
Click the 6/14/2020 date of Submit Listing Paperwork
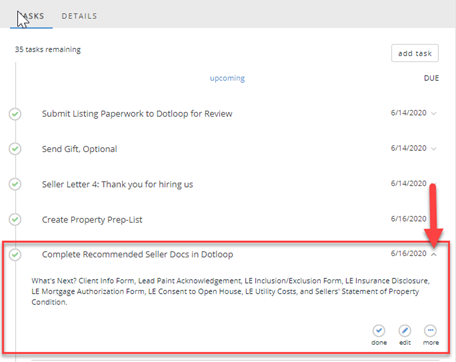409,113
